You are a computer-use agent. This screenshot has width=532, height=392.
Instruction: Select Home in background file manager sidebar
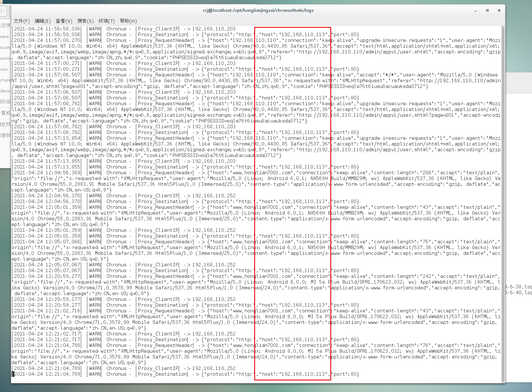(x=5, y=36)
